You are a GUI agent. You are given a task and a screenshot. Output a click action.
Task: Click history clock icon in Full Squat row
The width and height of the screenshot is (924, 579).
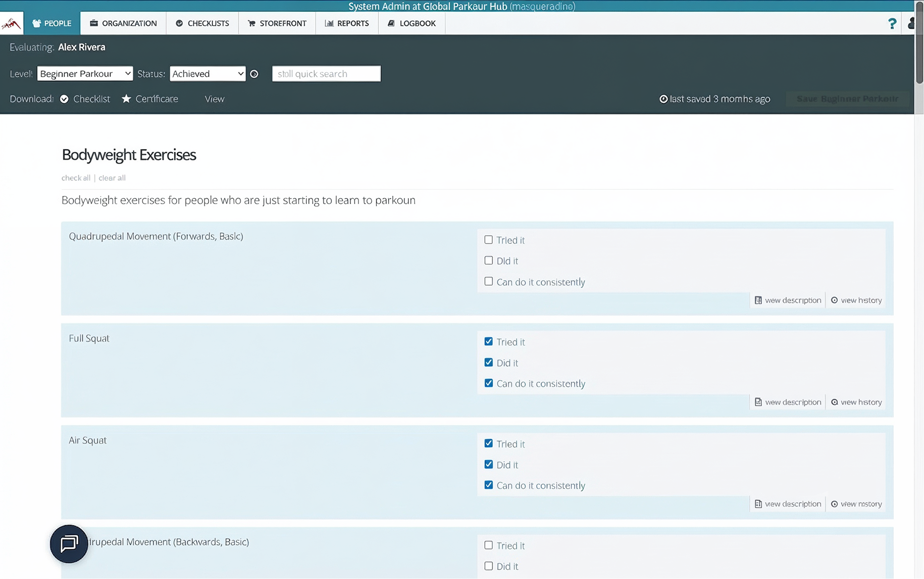pyautogui.click(x=834, y=402)
